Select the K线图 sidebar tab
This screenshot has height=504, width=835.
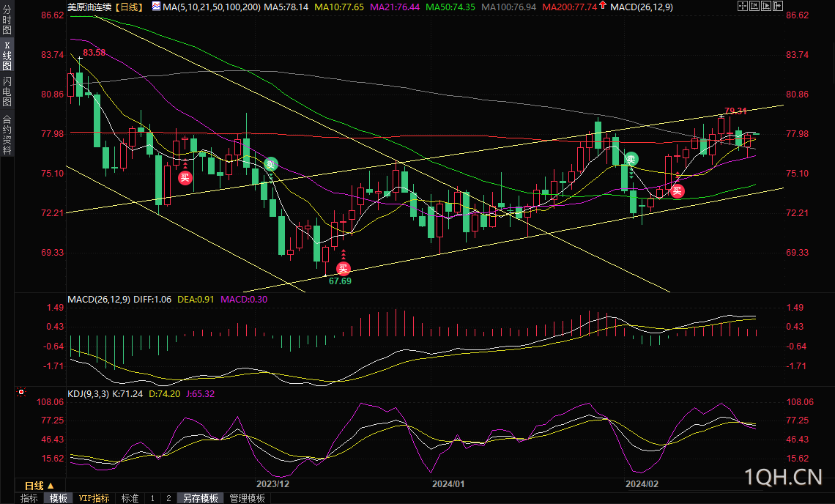tap(7, 56)
